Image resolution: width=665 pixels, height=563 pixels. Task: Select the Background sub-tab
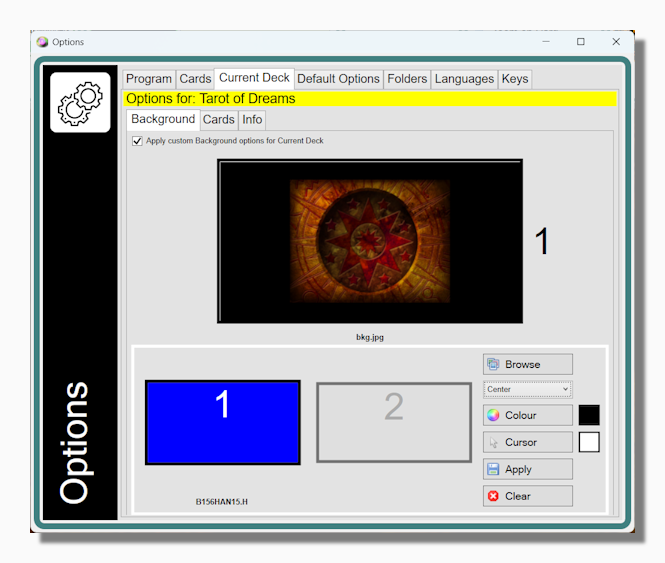click(x=163, y=119)
